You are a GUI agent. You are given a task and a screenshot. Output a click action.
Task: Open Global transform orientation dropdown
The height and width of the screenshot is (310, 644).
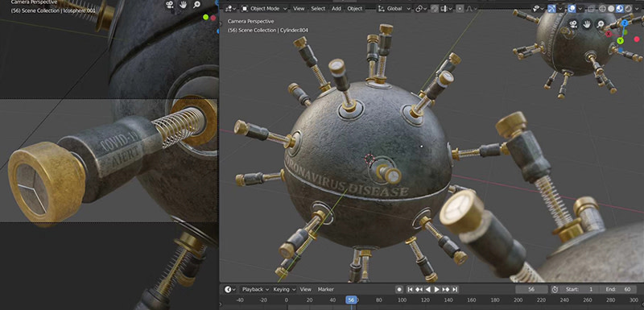click(394, 8)
